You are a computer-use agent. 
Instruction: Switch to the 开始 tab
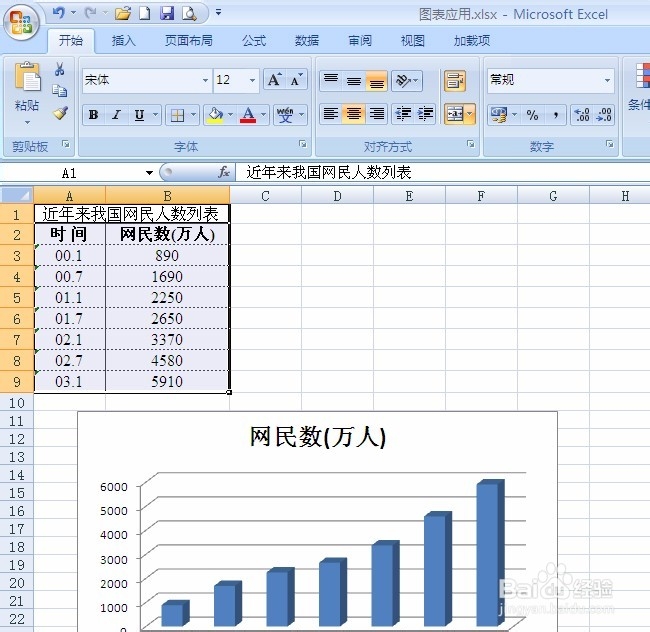(x=70, y=40)
